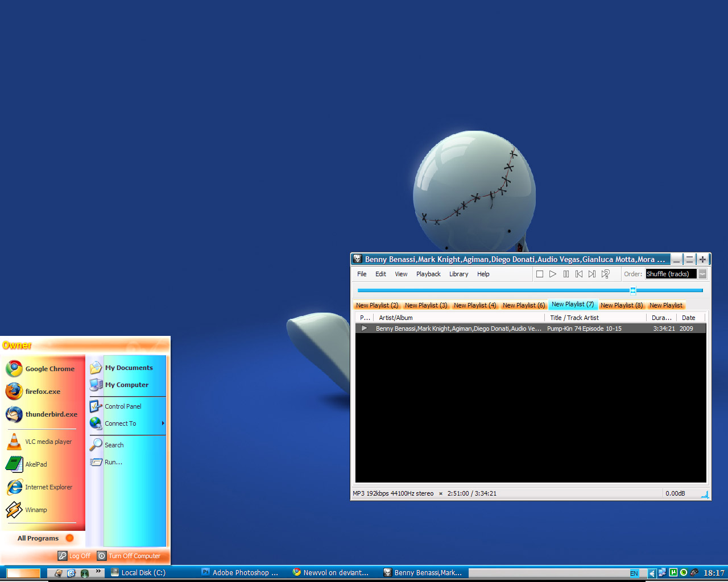
Task: Click the Turn Off Computer button
Action: [129, 556]
